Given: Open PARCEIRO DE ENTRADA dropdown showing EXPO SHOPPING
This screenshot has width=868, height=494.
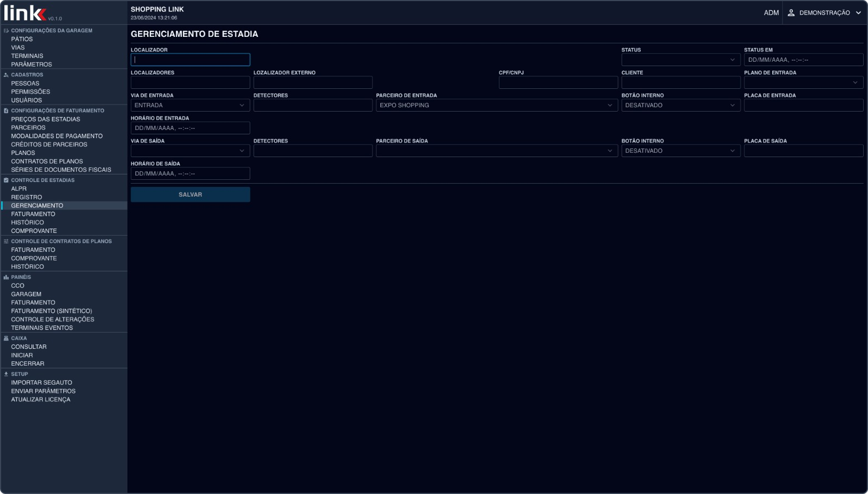Looking at the screenshot, I should coord(497,105).
